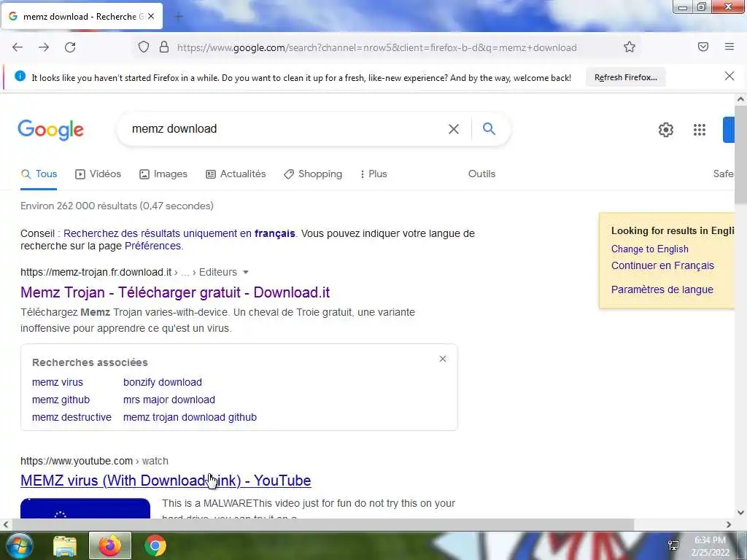Open the Save to Pocket icon

click(x=703, y=47)
